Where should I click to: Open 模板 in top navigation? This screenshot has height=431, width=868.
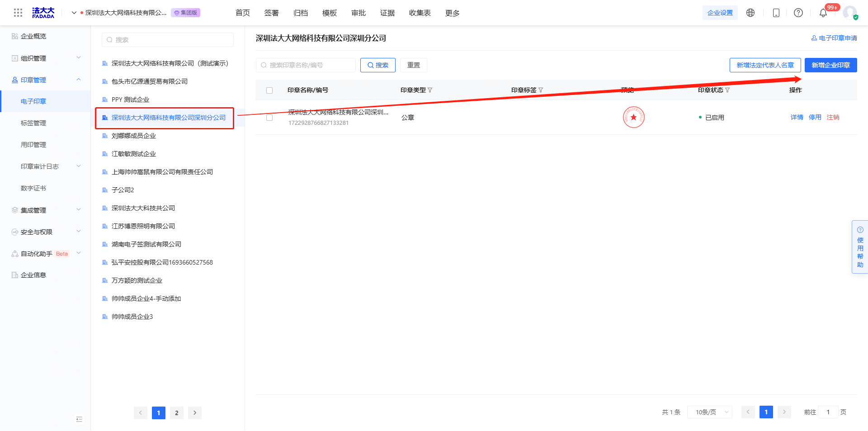coord(330,13)
